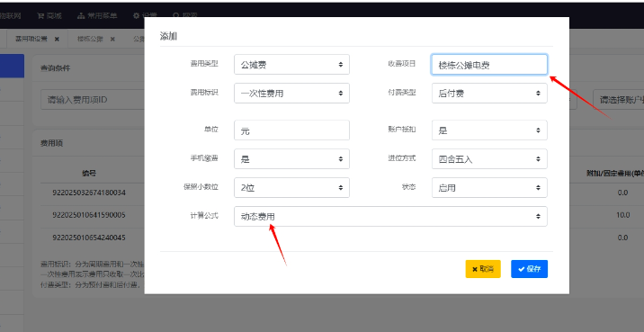Select fee item number 922025032674180034

pos(89,193)
